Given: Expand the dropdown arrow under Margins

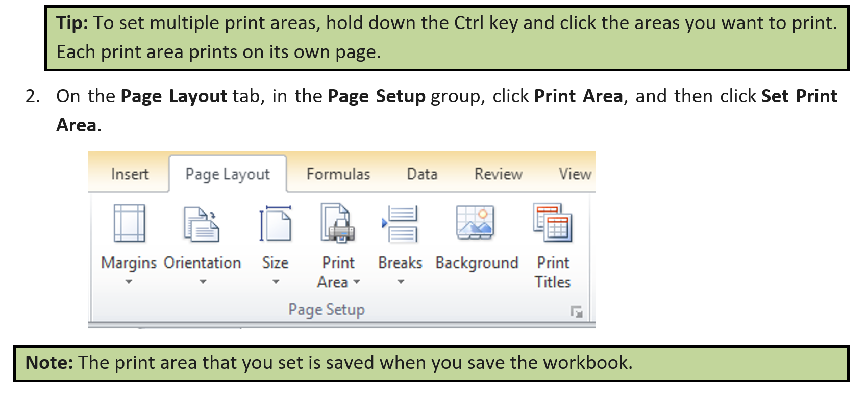Looking at the screenshot, I should coord(129,282).
